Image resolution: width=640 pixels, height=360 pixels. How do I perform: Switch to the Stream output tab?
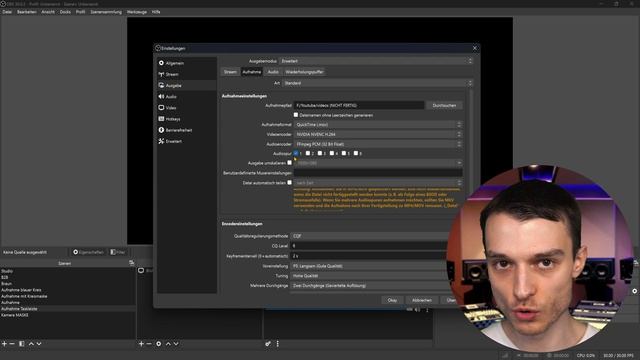pos(230,72)
